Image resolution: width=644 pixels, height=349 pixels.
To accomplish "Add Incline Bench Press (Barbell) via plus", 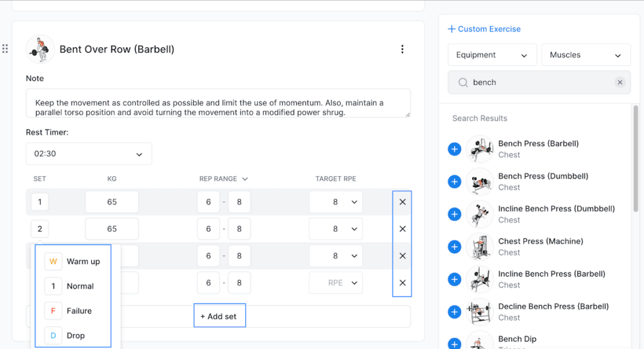I will click(x=454, y=280).
